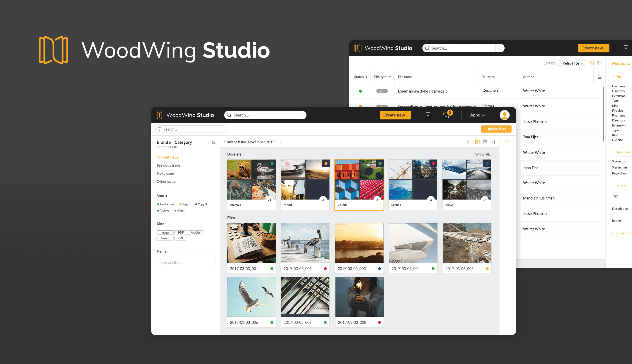Remove the Current issue filter with x
632x364 pixels.
tap(281, 142)
